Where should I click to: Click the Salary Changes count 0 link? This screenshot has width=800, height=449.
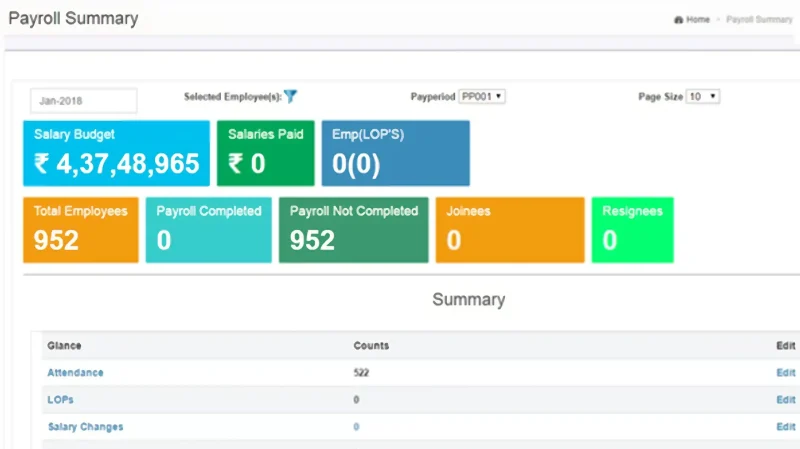[356, 427]
